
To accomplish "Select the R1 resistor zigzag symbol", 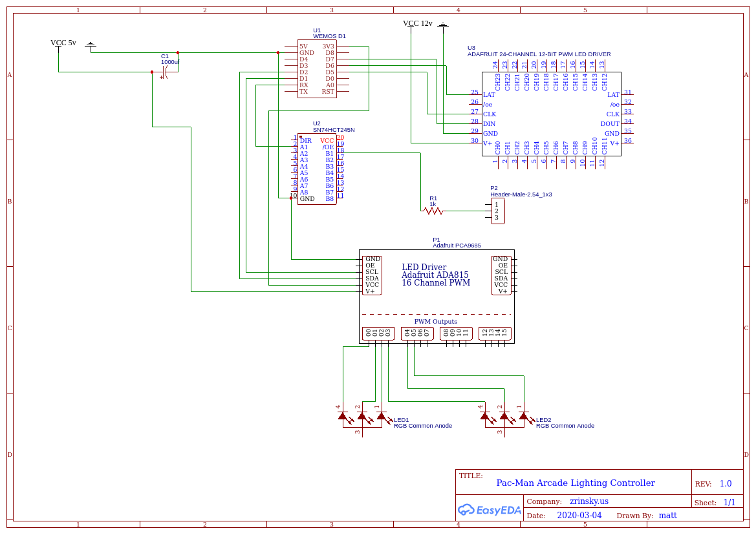I will (x=433, y=211).
